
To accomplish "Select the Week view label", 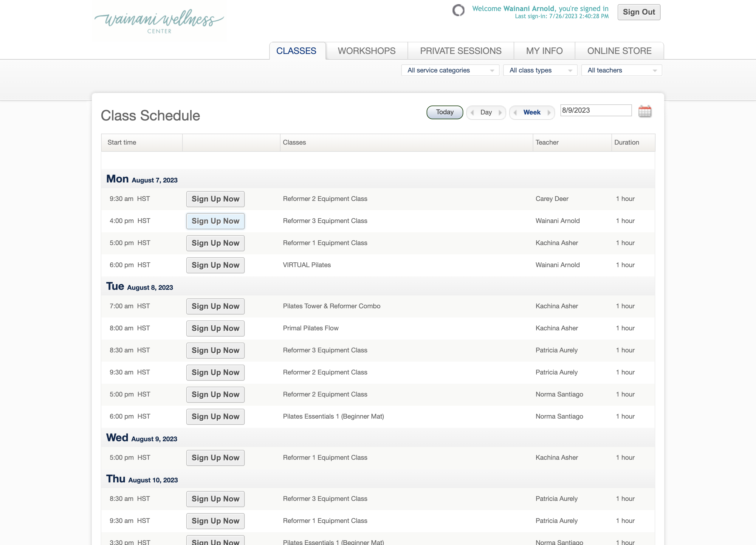I will coord(532,112).
